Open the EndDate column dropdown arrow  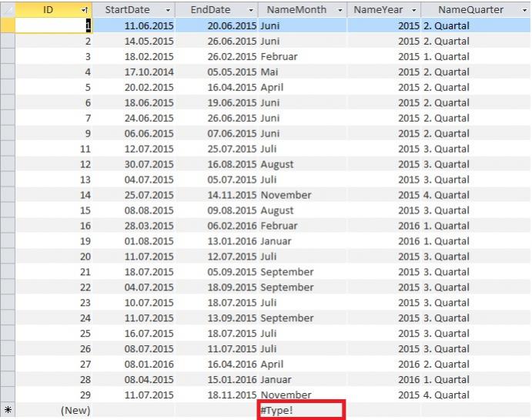251,10
